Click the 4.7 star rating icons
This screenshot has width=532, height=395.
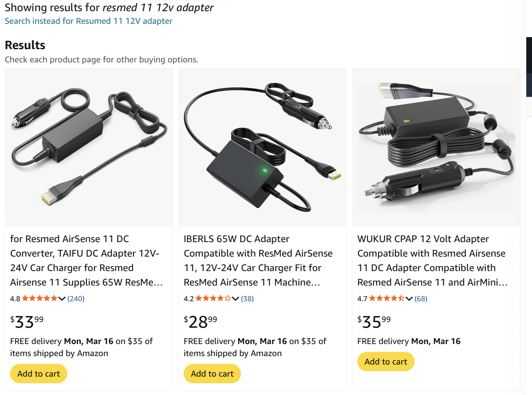click(x=387, y=299)
